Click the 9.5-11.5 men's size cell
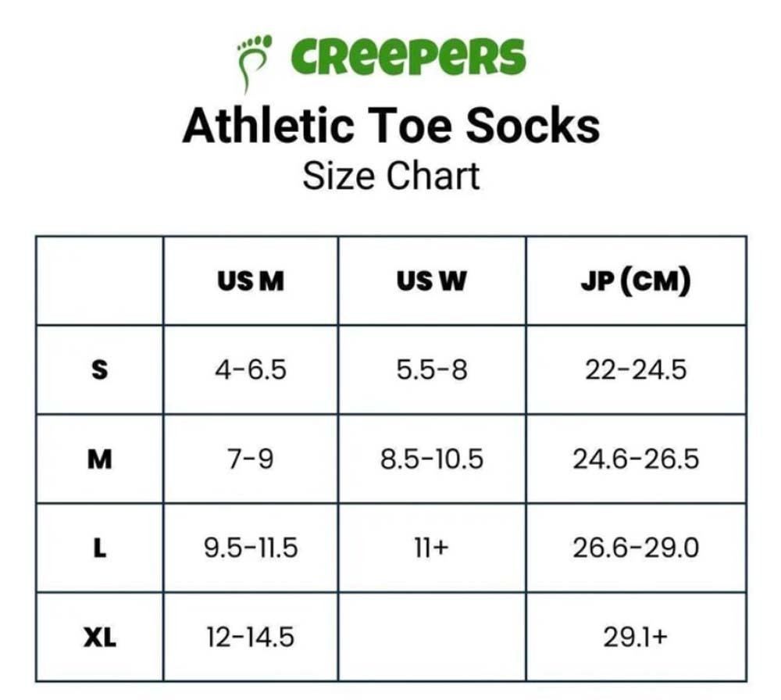Screen dimensions: 781x700 (x=251, y=548)
